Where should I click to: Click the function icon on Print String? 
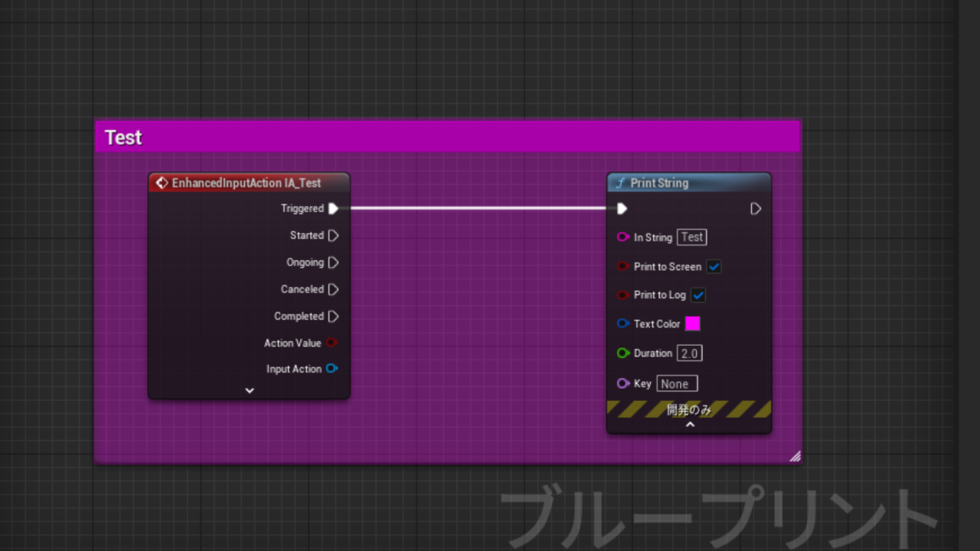tap(620, 183)
